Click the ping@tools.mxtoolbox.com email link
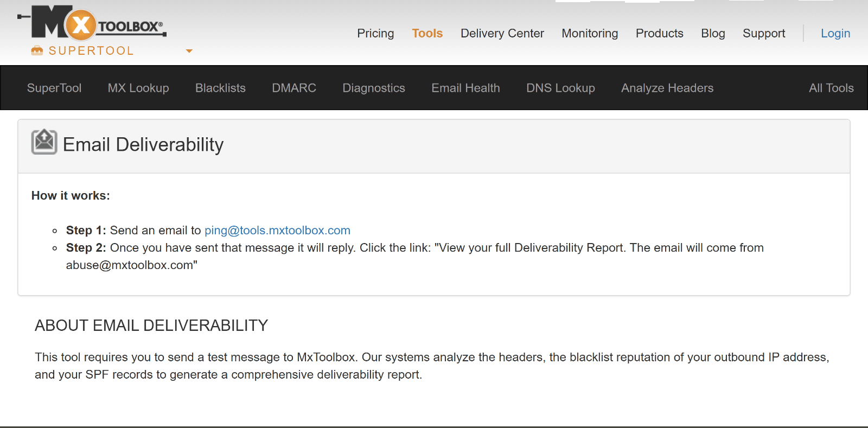 click(x=277, y=231)
